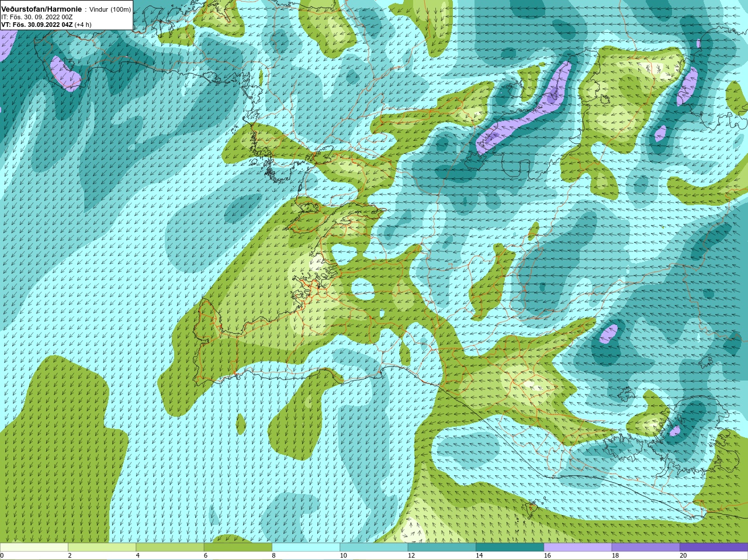Viewport: 748px width, 560px height.
Task: Pick the 8–10 m/s light cyan legend color
Action: coord(306,547)
